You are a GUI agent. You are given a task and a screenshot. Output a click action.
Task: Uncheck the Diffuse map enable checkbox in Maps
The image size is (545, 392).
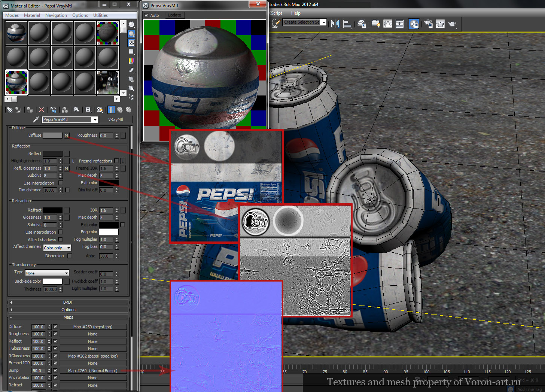[55, 327]
